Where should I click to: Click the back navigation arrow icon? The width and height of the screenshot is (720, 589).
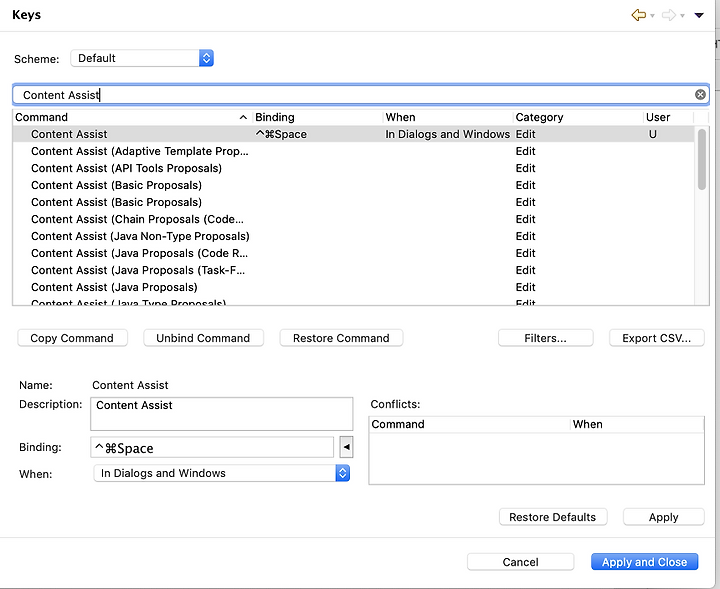pyautogui.click(x=638, y=15)
